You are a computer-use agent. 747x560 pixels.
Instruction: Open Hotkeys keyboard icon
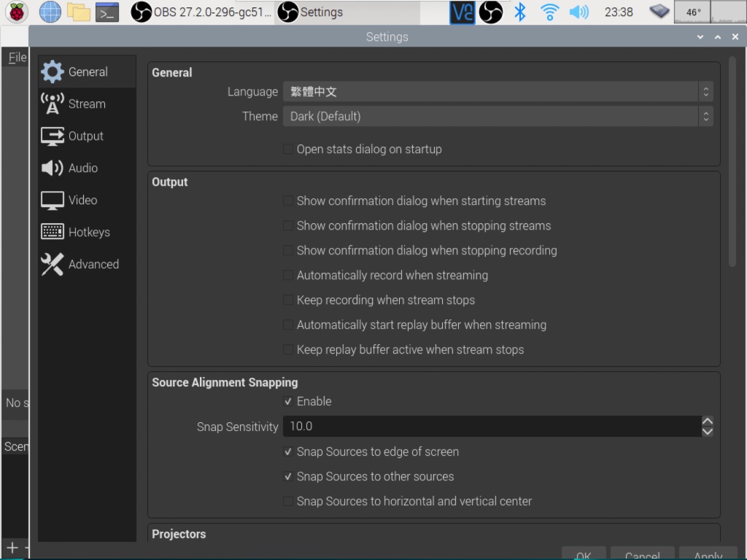coord(53,232)
